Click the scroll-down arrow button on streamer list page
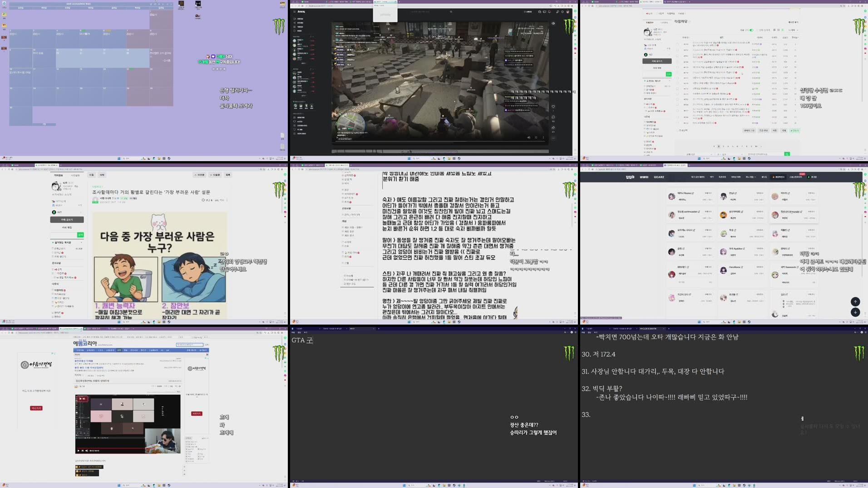The height and width of the screenshot is (488, 868). (855, 312)
